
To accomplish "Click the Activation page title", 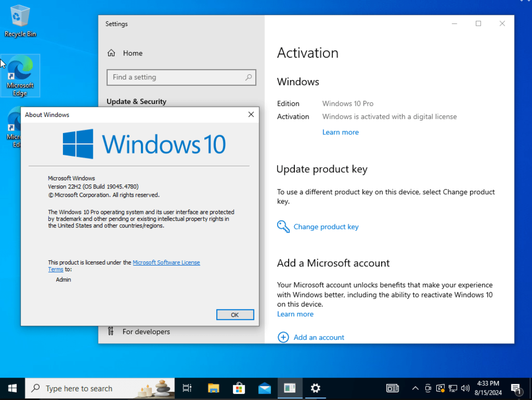I will (308, 53).
